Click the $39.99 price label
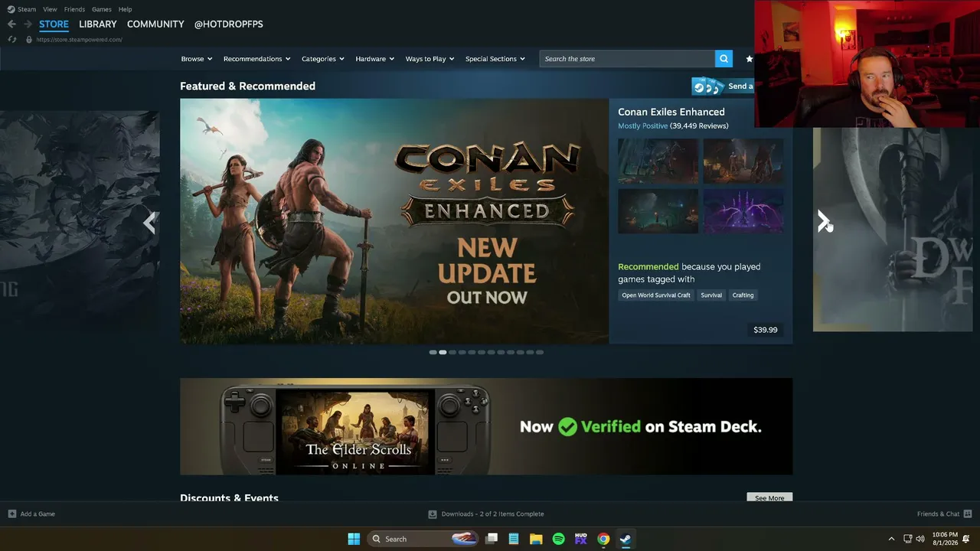This screenshot has height=551, width=980. tap(765, 330)
